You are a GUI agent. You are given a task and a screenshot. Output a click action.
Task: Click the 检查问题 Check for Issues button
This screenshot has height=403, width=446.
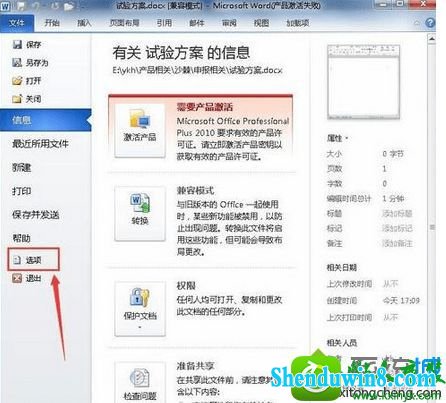tap(140, 383)
